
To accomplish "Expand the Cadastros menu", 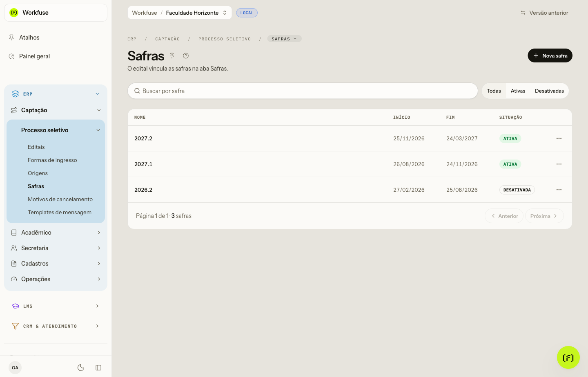I will [x=56, y=264].
